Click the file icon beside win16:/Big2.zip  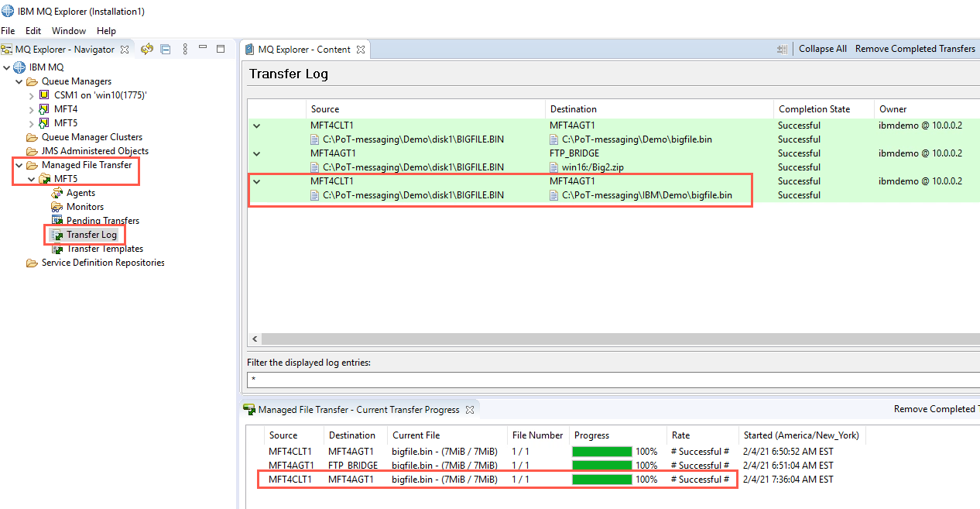554,167
